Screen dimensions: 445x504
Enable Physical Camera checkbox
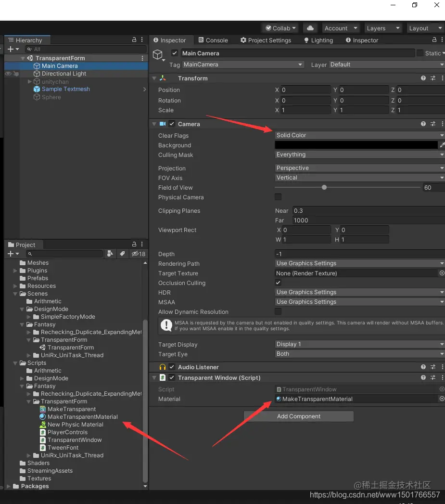point(278,197)
